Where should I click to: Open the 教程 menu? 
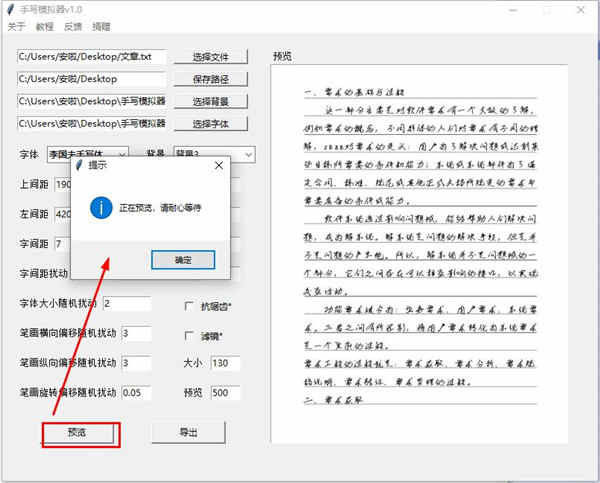pos(45,26)
